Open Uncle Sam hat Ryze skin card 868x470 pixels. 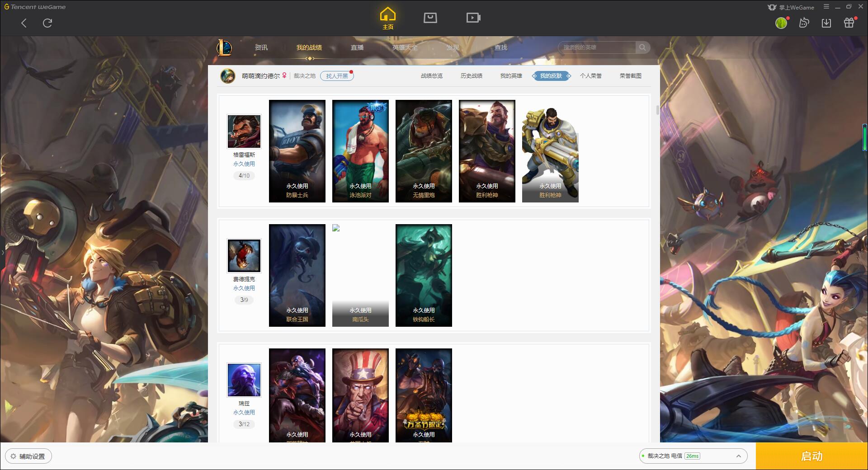tap(360, 395)
